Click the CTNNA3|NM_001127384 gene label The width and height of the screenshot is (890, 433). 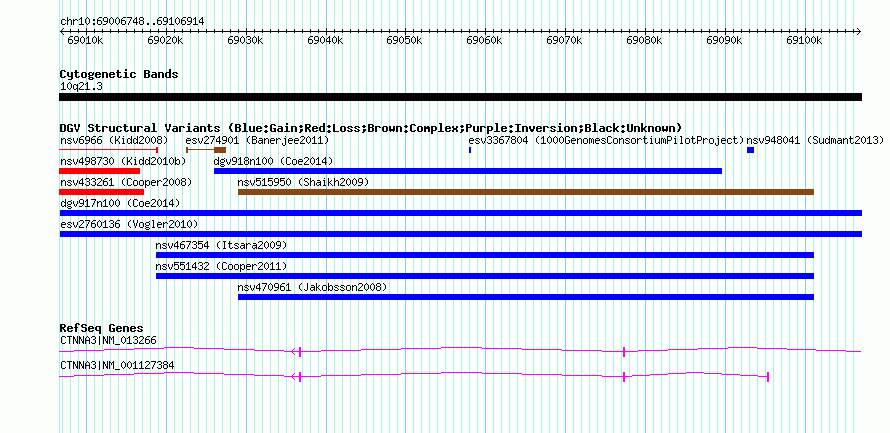(117, 366)
